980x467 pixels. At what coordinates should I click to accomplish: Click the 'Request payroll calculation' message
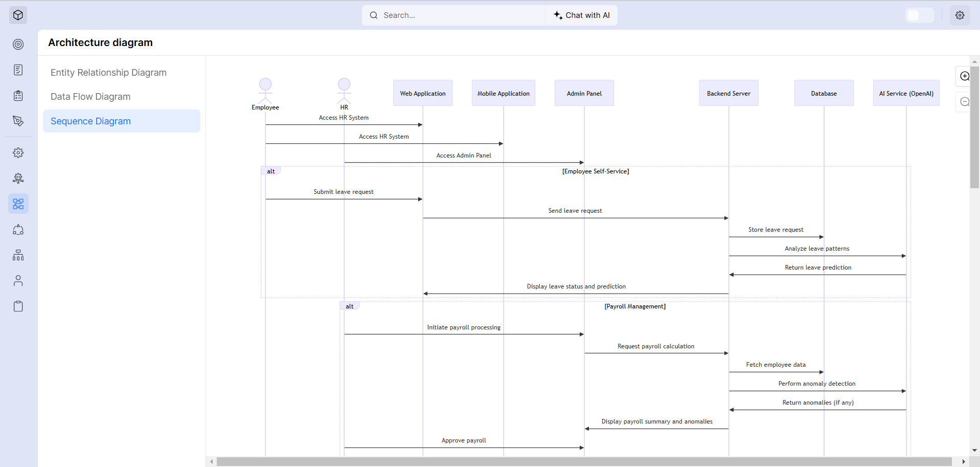pos(656,346)
